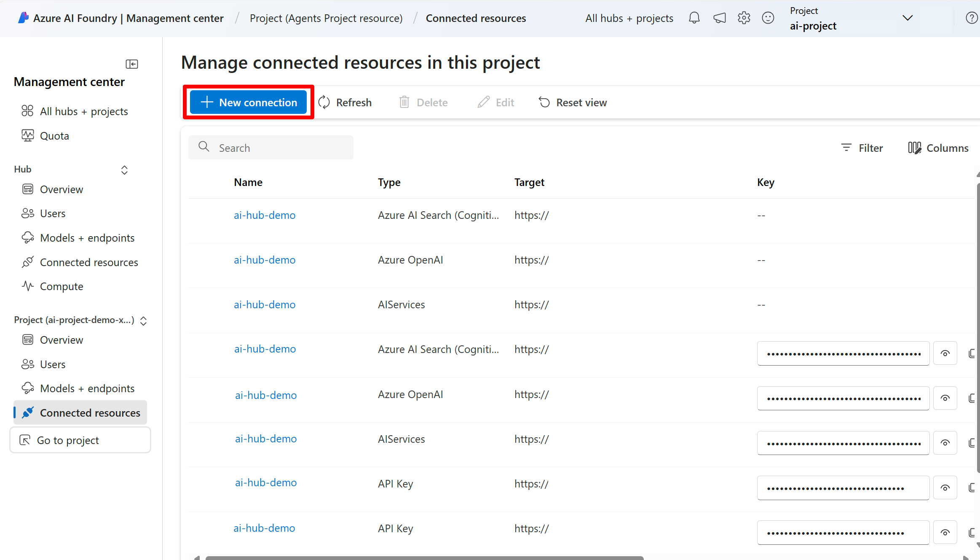This screenshot has height=560, width=980.
Task: Click the New connection button
Action: coord(248,102)
